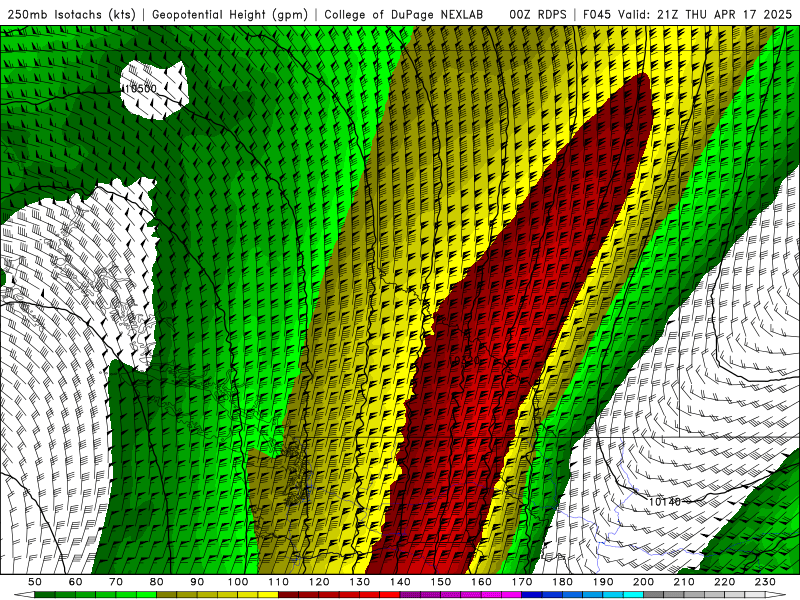
Task: Click the 230 tick label on the color scale
Action: [765, 582]
